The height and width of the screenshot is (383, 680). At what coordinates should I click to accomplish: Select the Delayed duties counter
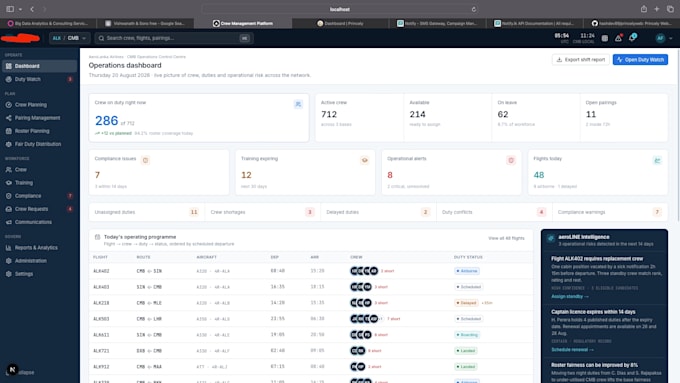click(x=378, y=212)
